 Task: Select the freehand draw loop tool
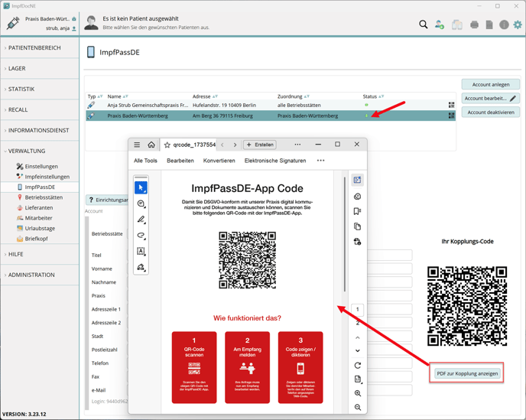click(x=141, y=236)
